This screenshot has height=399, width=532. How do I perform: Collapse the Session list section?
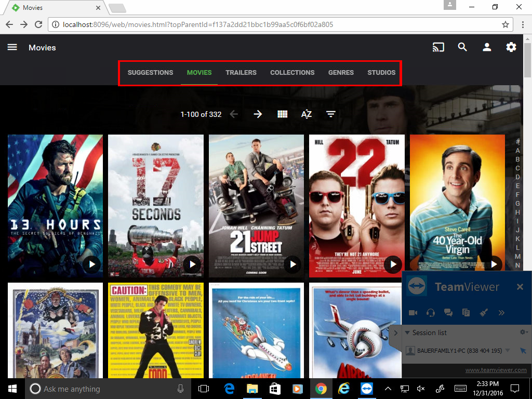point(407,332)
